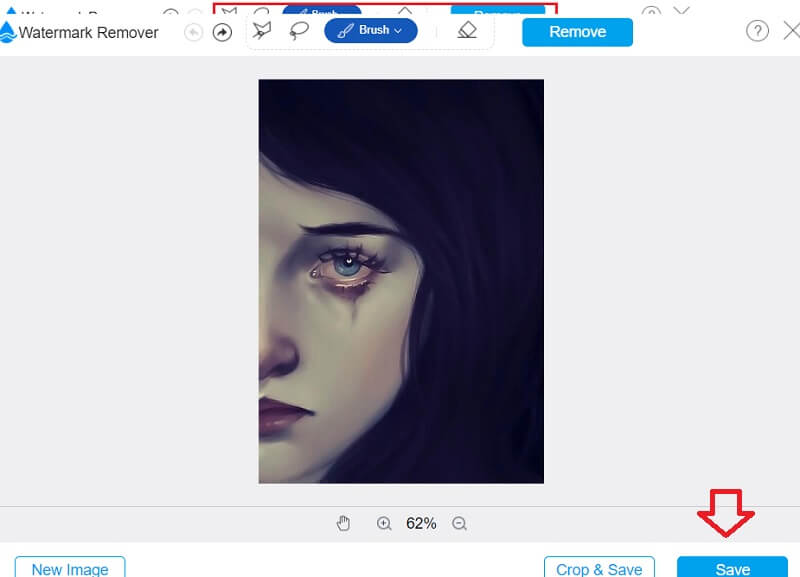Click the redo arrow icon
800x577 pixels.
pyautogui.click(x=222, y=32)
